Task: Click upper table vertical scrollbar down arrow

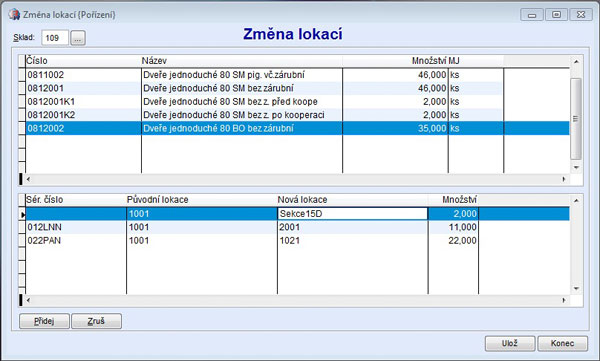Action: pos(576,168)
